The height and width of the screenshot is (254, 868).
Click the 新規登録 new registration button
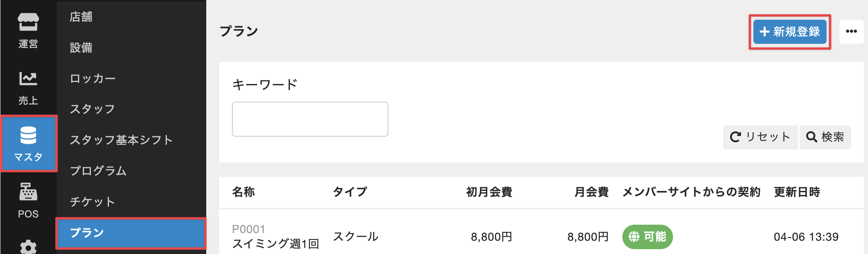tap(790, 32)
